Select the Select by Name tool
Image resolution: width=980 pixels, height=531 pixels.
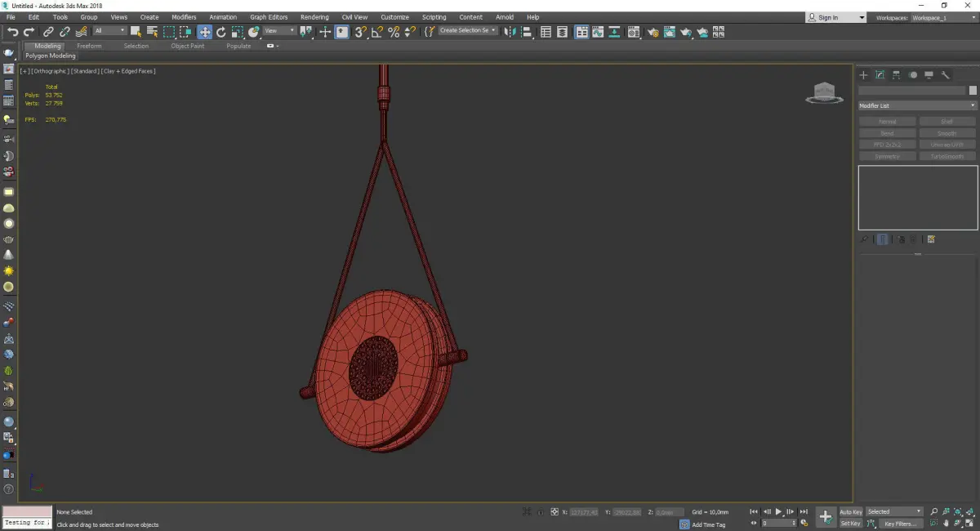152,32
